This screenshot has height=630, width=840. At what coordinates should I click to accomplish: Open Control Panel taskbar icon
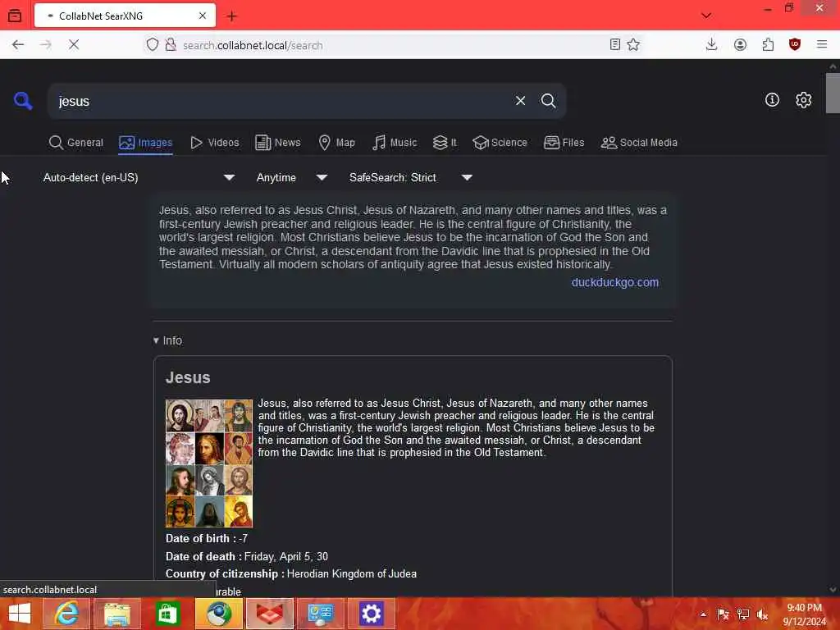coord(321,614)
